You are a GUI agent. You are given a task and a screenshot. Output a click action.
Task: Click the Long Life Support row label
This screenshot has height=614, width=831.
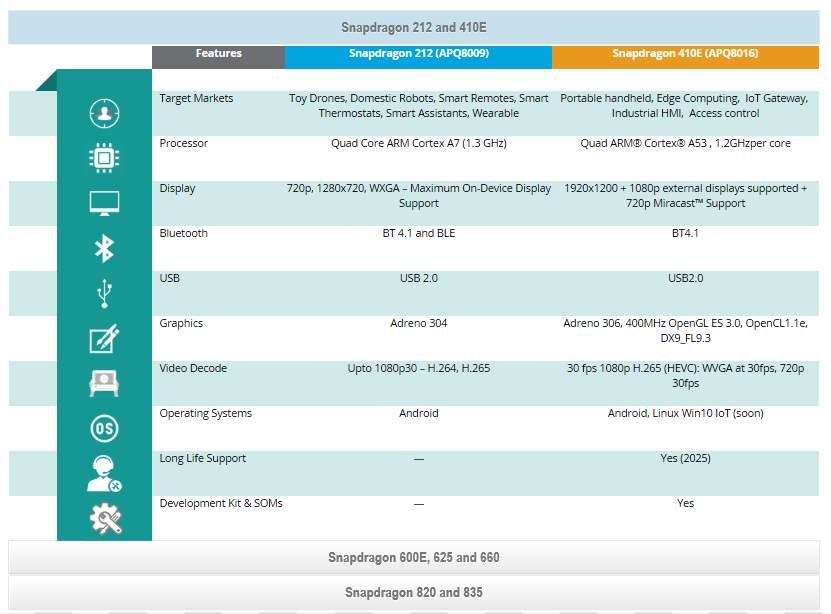202,458
